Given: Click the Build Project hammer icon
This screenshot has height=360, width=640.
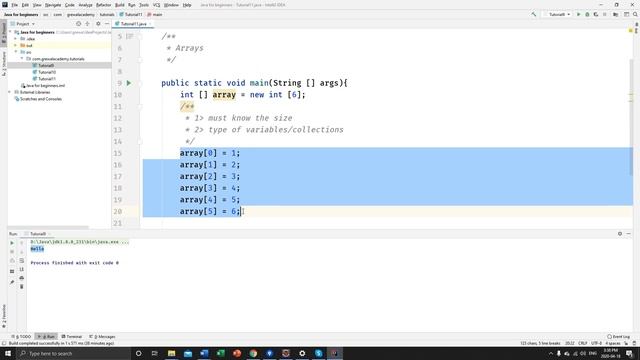Looking at the screenshot, I should click(x=533, y=14).
